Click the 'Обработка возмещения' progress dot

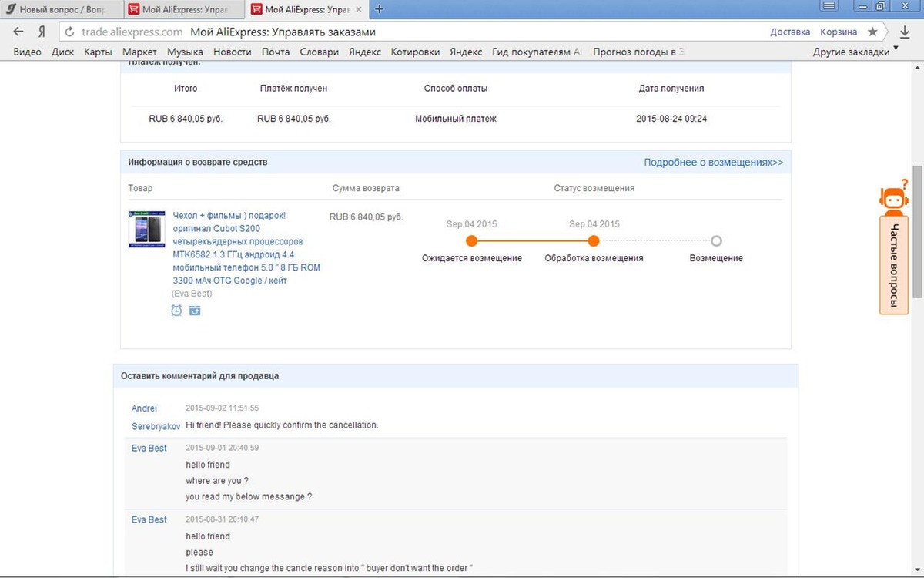tap(593, 241)
